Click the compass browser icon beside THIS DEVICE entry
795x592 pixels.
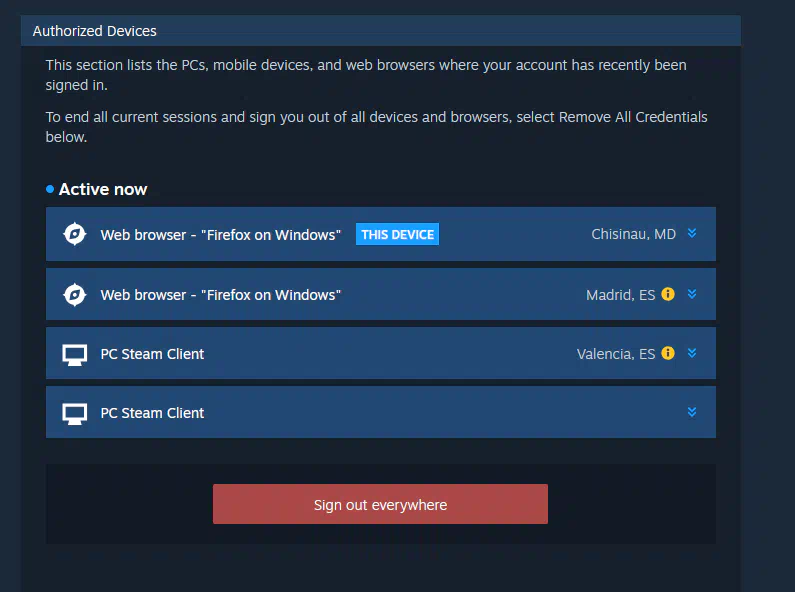pos(75,234)
